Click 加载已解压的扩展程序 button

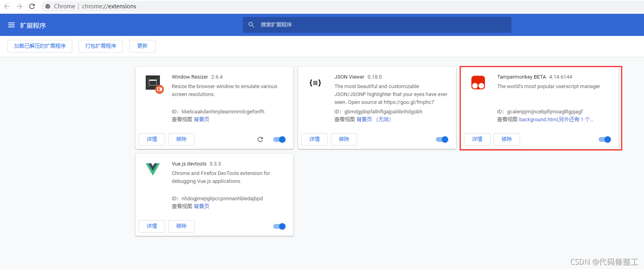pos(40,46)
